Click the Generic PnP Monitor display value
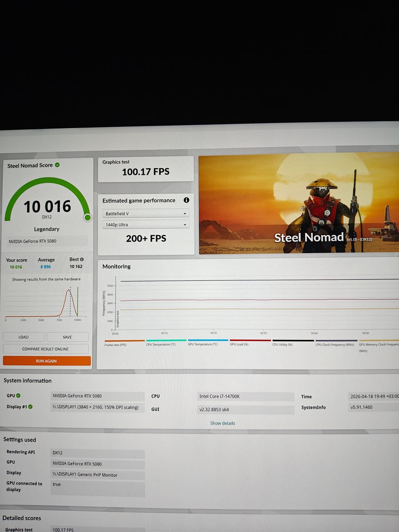 [97, 475]
